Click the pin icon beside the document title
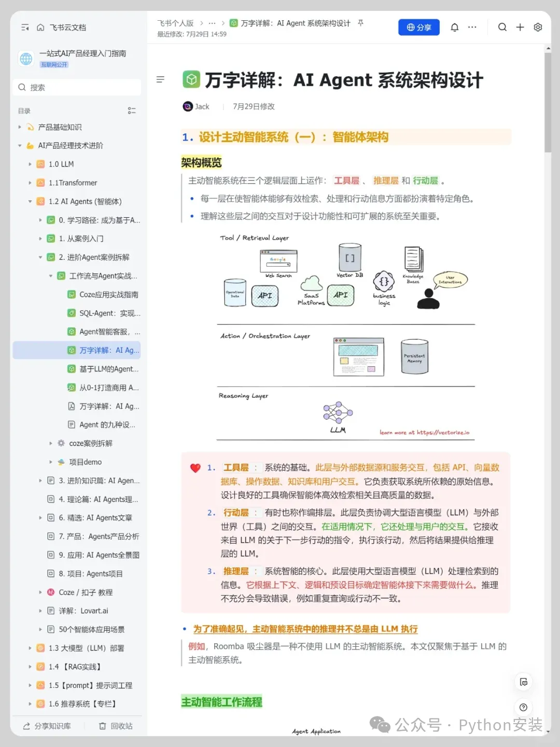Image resolution: width=560 pixels, height=747 pixels. pyautogui.click(x=361, y=23)
